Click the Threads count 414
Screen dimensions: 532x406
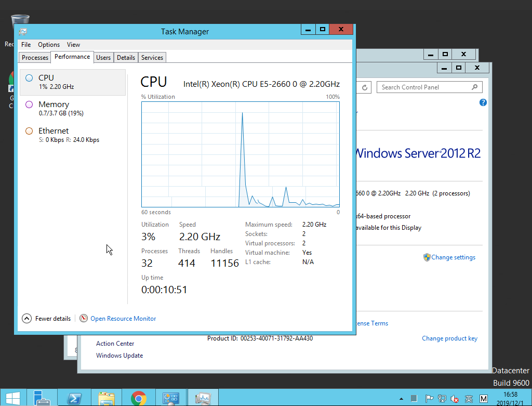click(x=187, y=263)
